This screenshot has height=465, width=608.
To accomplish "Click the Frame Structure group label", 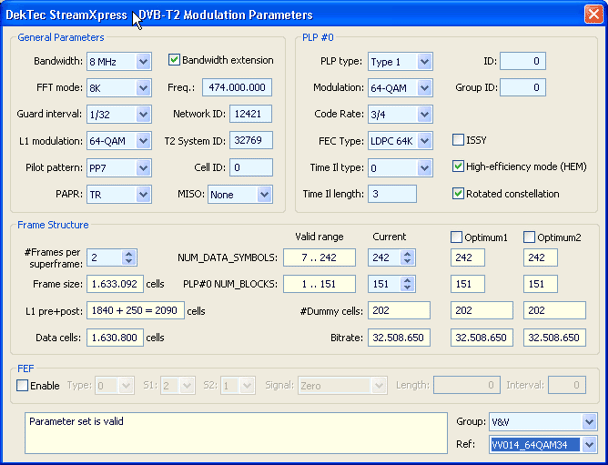I will pyautogui.click(x=53, y=225).
